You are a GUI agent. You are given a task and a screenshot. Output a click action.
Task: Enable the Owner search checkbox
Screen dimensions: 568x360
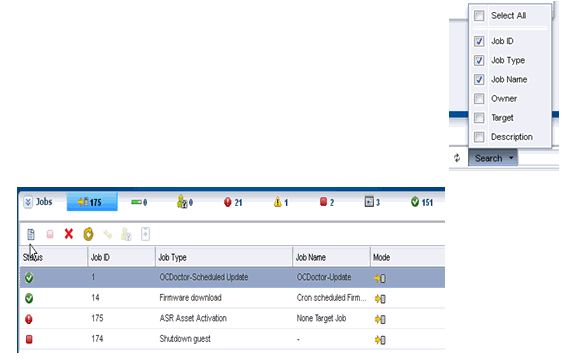click(x=479, y=99)
